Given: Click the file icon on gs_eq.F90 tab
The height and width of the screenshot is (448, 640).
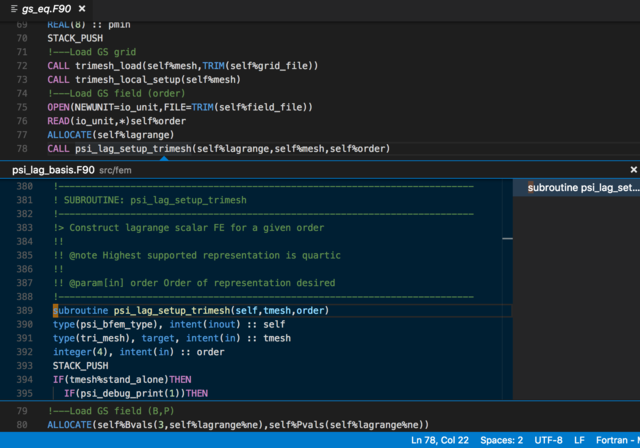Looking at the screenshot, I should [14, 9].
